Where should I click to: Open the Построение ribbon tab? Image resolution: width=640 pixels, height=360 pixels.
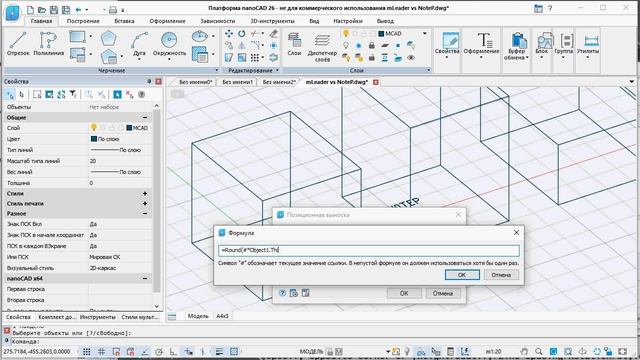83,21
